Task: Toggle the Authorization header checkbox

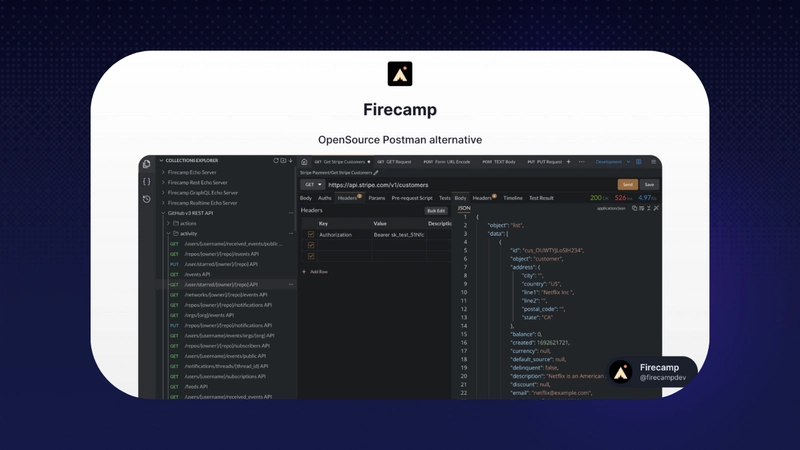Action: (x=311, y=234)
